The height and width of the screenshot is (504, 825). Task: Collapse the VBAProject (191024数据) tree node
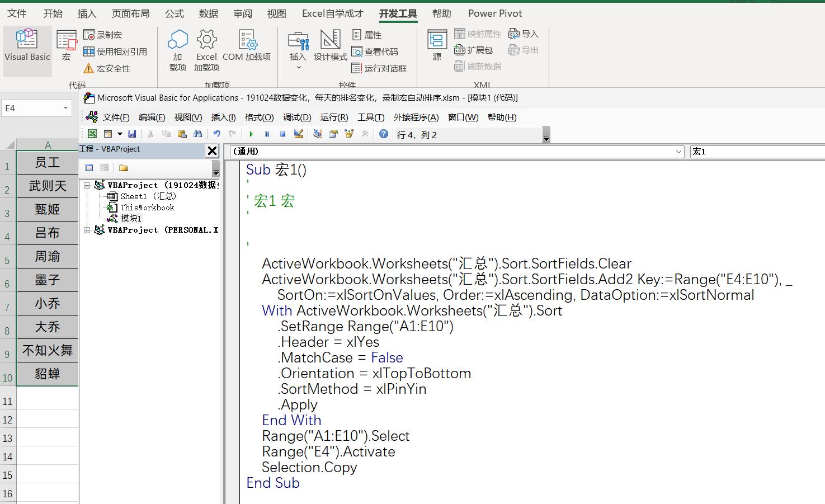coord(87,185)
